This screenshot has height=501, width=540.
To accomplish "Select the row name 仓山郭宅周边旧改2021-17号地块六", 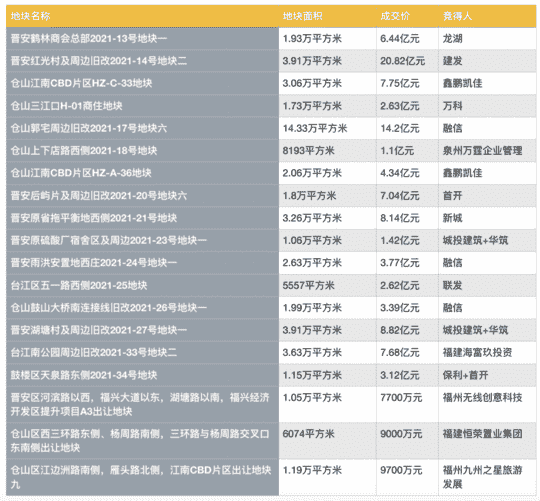I will (142, 128).
